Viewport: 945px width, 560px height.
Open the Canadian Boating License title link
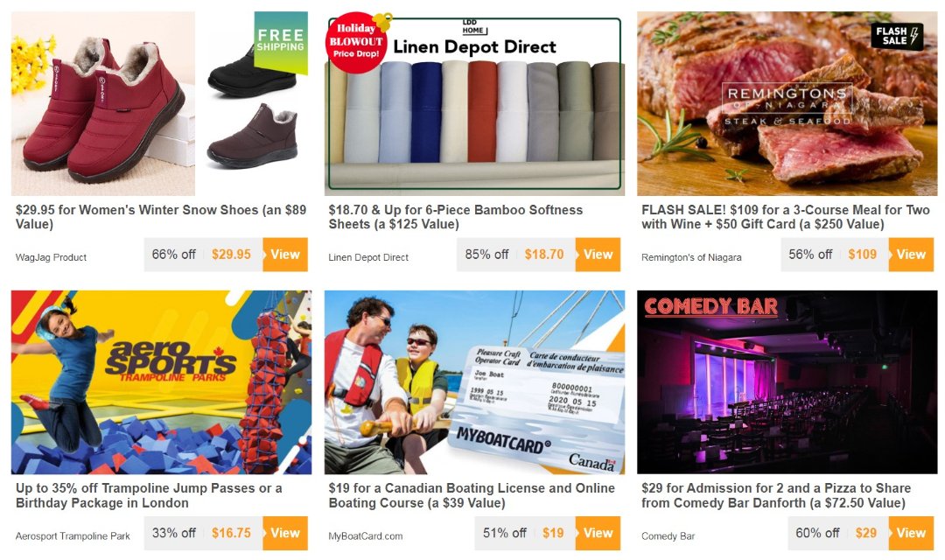(472, 495)
